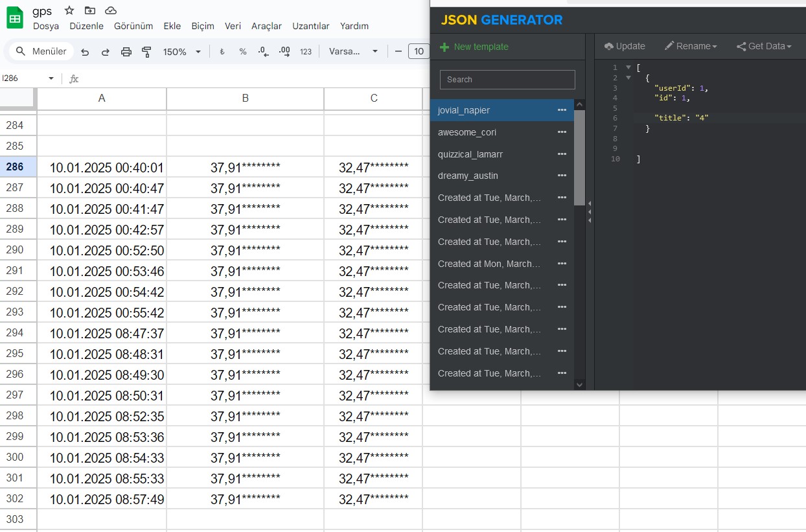Open the options dots for jovial_napier
This screenshot has width=806, height=532.
point(562,110)
